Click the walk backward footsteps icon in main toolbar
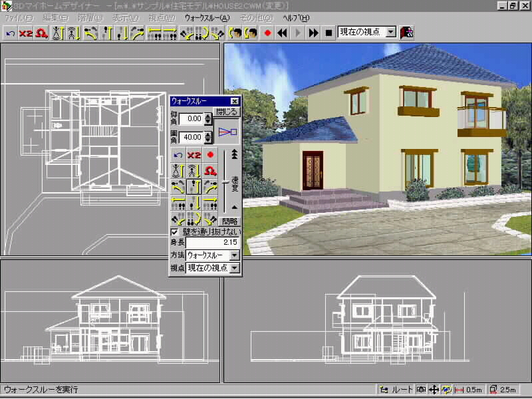The height and width of the screenshot is (399, 532). (122, 33)
